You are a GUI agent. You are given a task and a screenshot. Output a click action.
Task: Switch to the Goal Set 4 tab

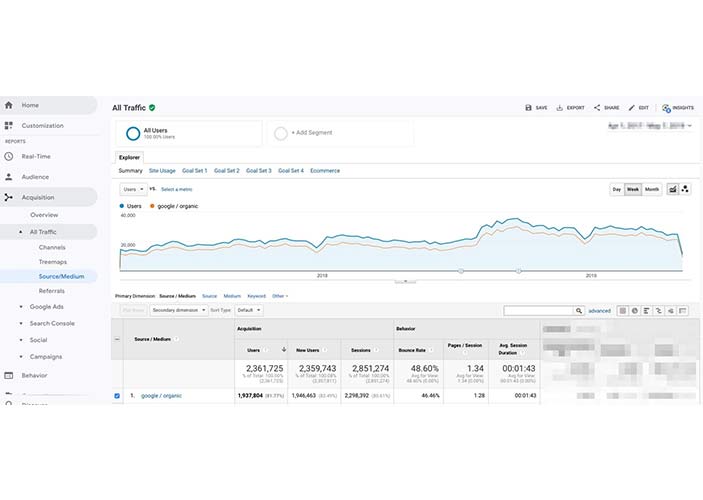coord(291,171)
